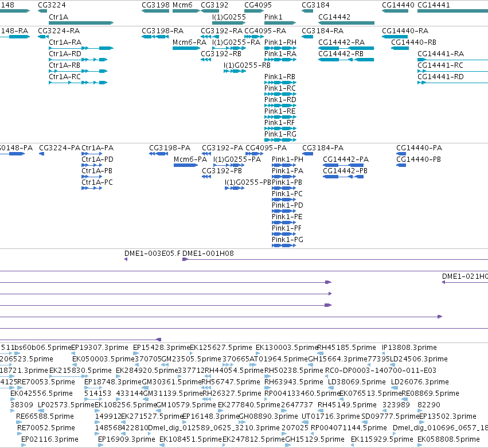Viewport: 488px width, 448px height.
Task: Click transcript Pink1-RH
Action: click(280, 48)
